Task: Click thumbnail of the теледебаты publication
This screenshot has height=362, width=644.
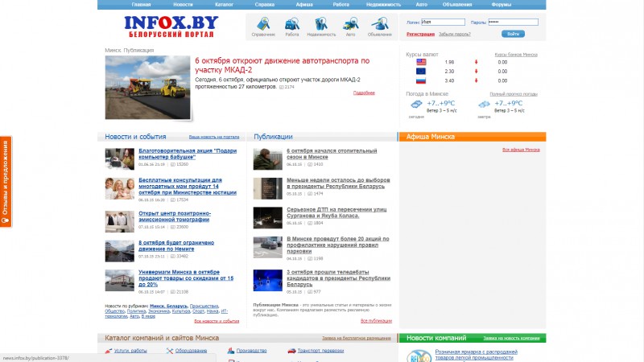Action: (268, 280)
